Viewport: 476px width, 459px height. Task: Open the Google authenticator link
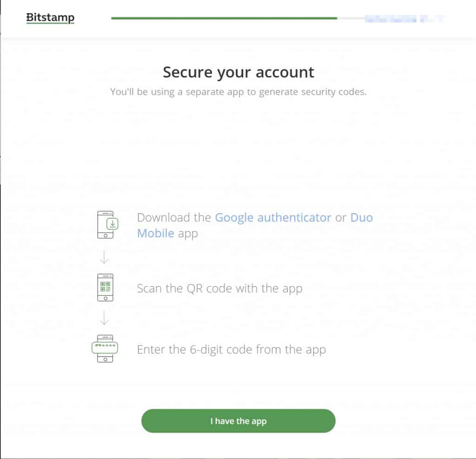(x=273, y=217)
